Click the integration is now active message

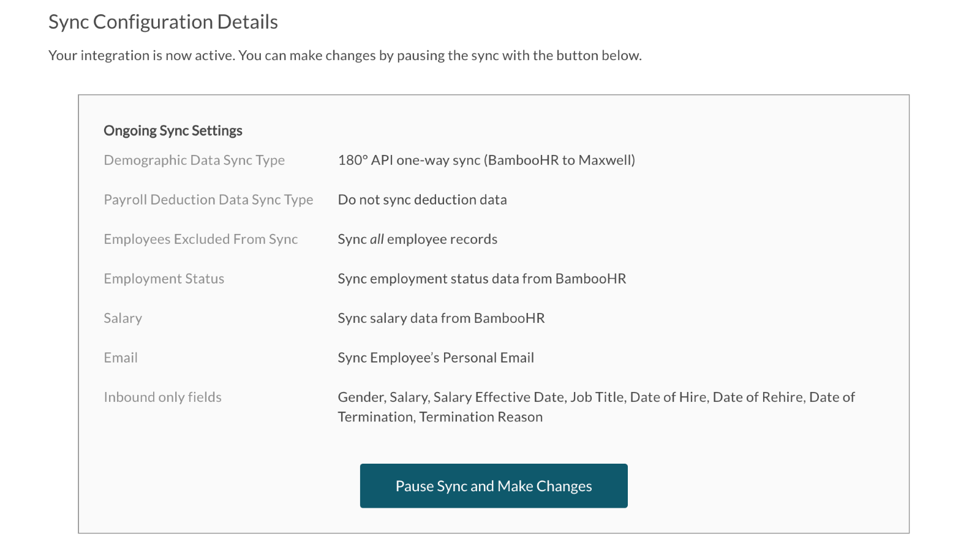[345, 55]
